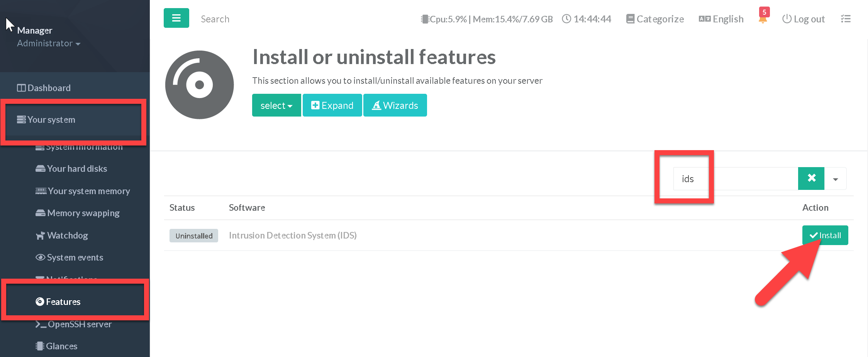Click the features filter field containing ids
Viewport: 868px width, 357px height.
(734, 179)
